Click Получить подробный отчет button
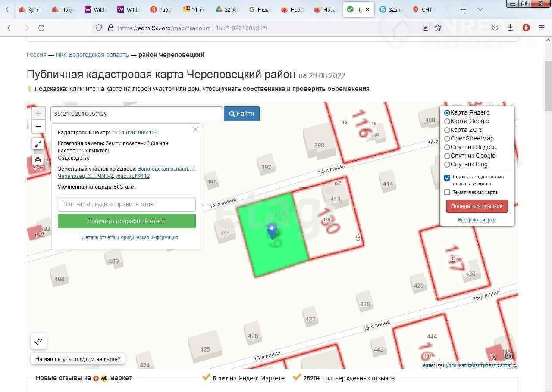The height and width of the screenshot is (392, 552). click(x=126, y=221)
